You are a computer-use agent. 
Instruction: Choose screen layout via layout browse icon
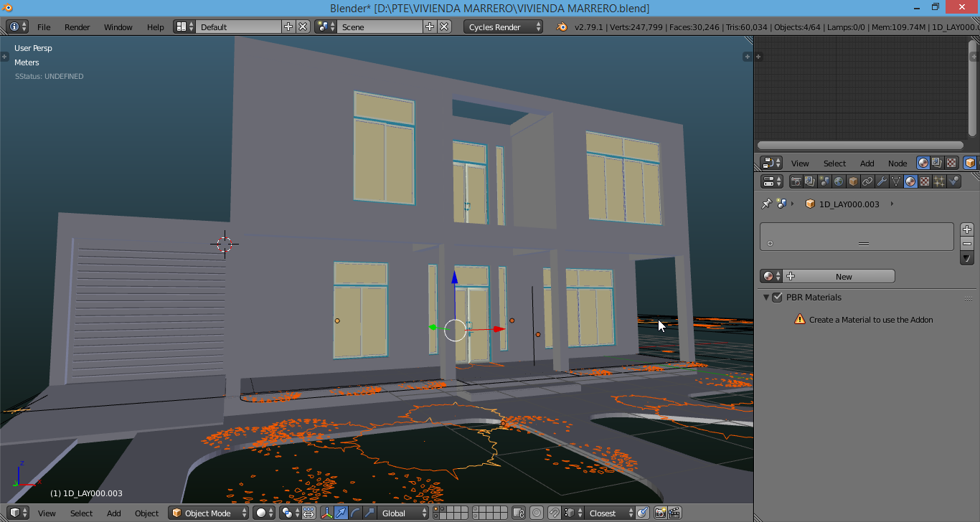(x=184, y=27)
